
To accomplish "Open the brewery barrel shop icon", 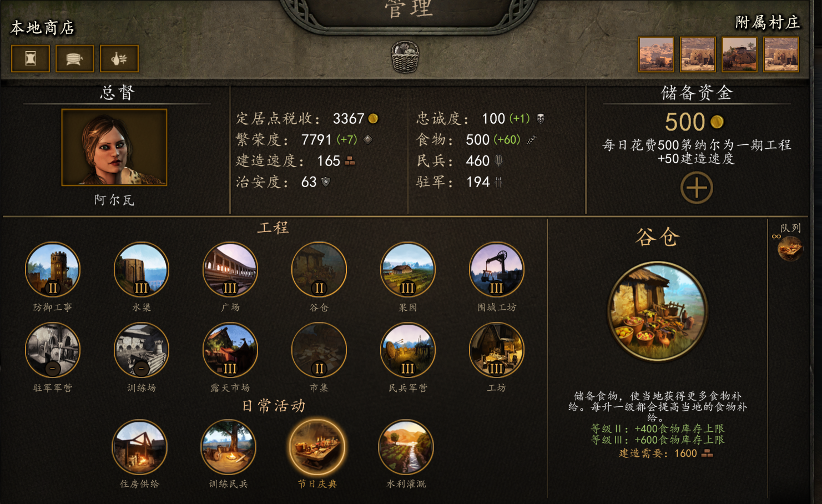I will point(75,58).
